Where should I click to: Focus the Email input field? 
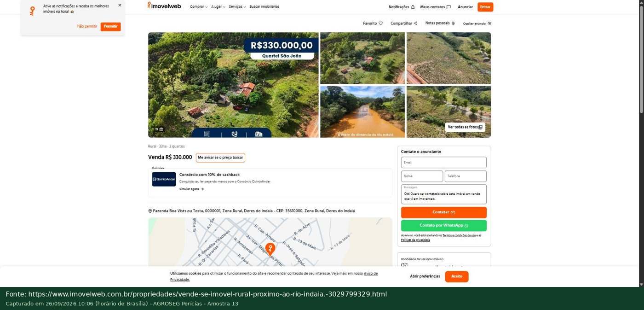pyautogui.click(x=444, y=163)
